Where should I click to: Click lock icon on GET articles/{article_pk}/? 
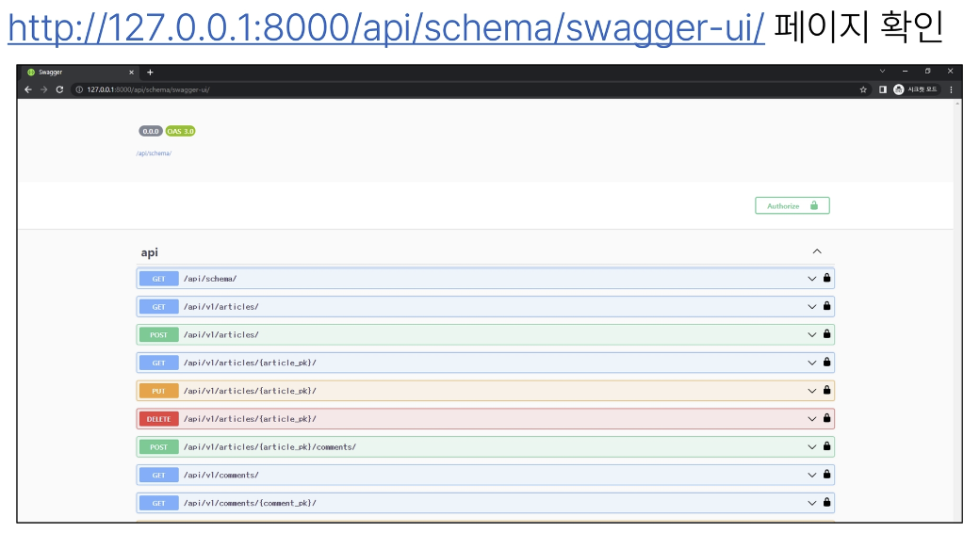(827, 363)
